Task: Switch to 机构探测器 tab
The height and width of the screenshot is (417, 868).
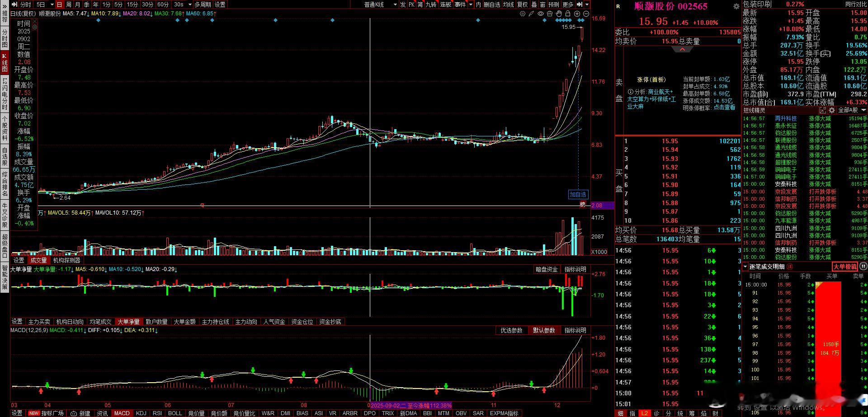Action: (66, 260)
